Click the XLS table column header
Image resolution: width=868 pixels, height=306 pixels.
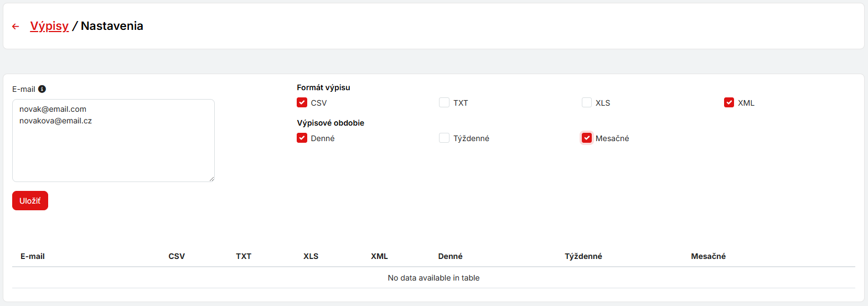click(311, 256)
